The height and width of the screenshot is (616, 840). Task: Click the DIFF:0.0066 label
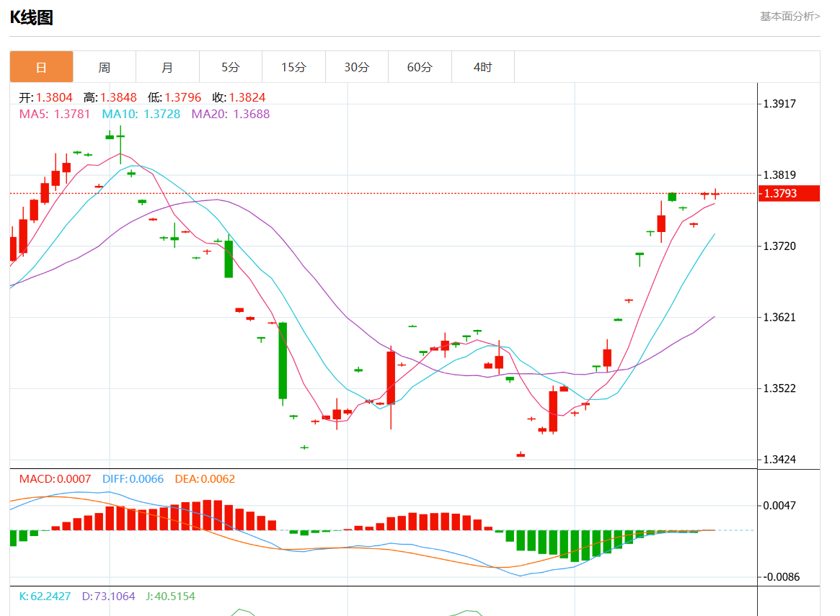[x=133, y=479]
